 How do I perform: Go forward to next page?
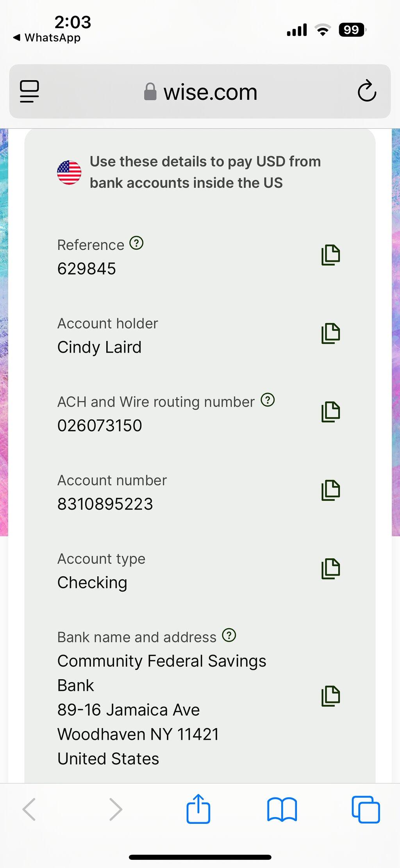point(116,809)
